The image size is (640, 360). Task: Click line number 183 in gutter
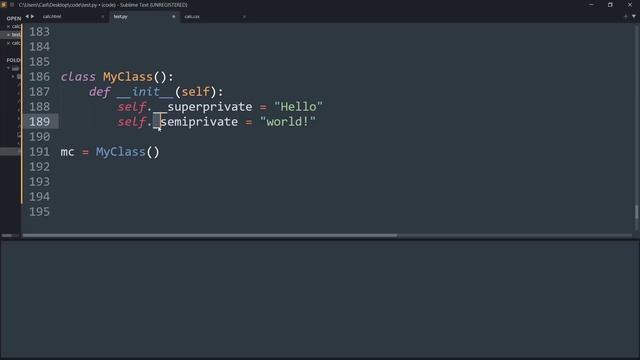pos(39,32)
